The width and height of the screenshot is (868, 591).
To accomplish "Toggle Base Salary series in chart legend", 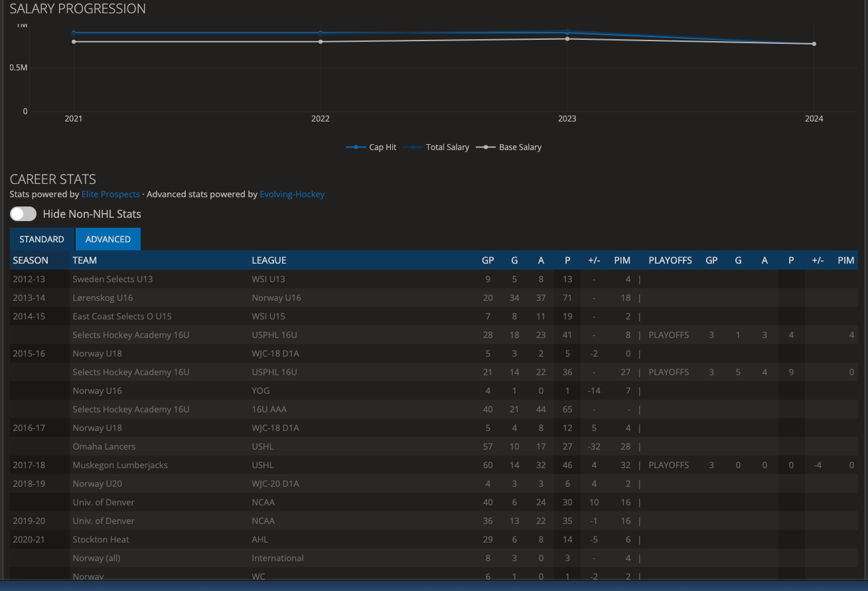I will tap(509, 147).
